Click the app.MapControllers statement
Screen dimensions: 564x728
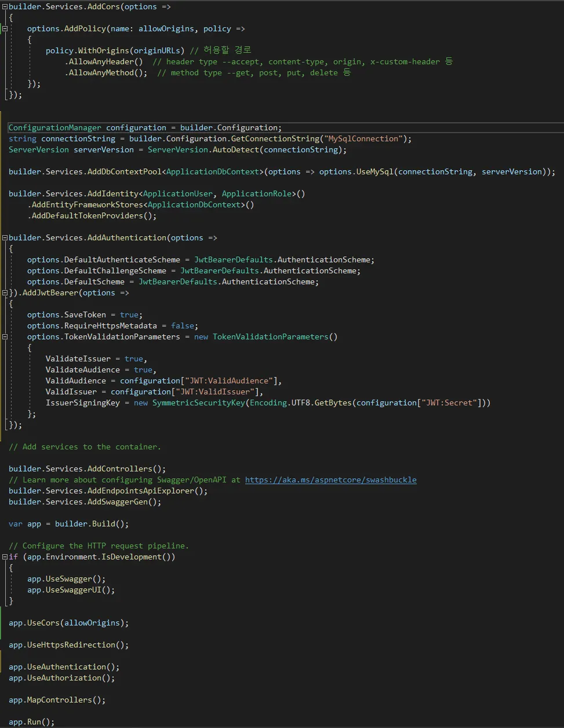click(57, 700)
